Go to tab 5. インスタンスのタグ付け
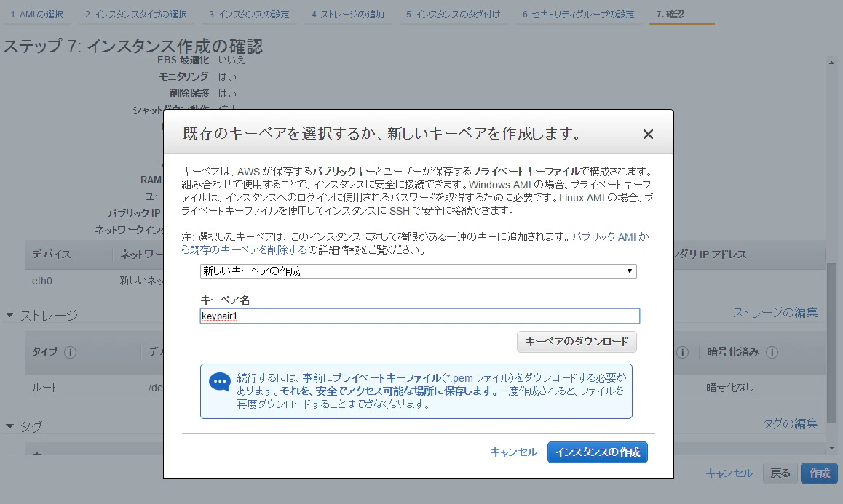The width and height of the screenshot is (843, 504). (x=454, y=15)
